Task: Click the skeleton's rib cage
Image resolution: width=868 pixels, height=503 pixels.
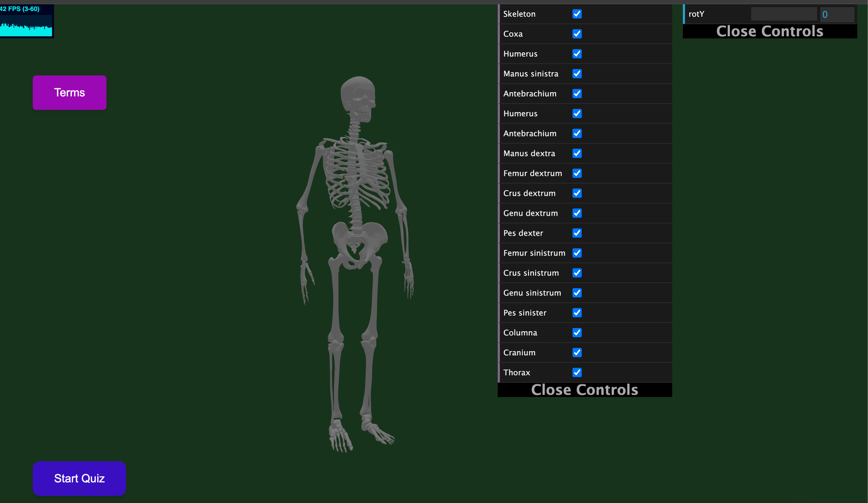Action: [357, 174]
